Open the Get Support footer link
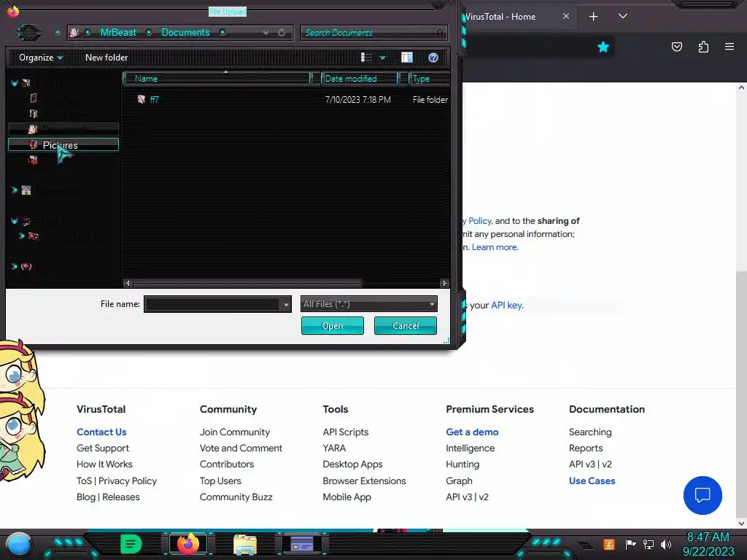The image size is (747, 560). click(x=103, y=448)
